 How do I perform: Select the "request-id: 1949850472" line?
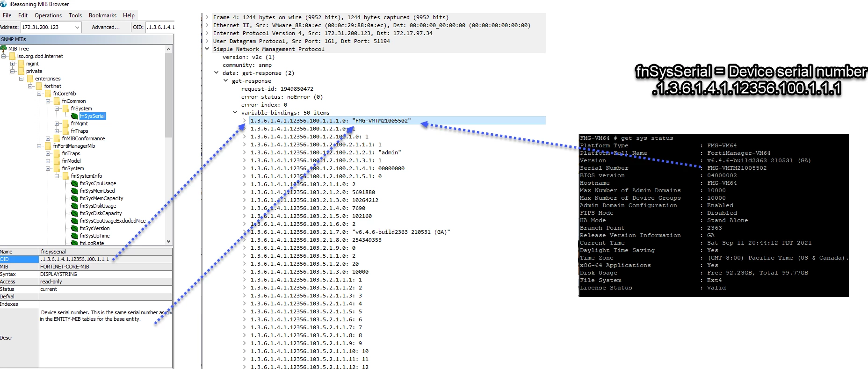[277, 89]
